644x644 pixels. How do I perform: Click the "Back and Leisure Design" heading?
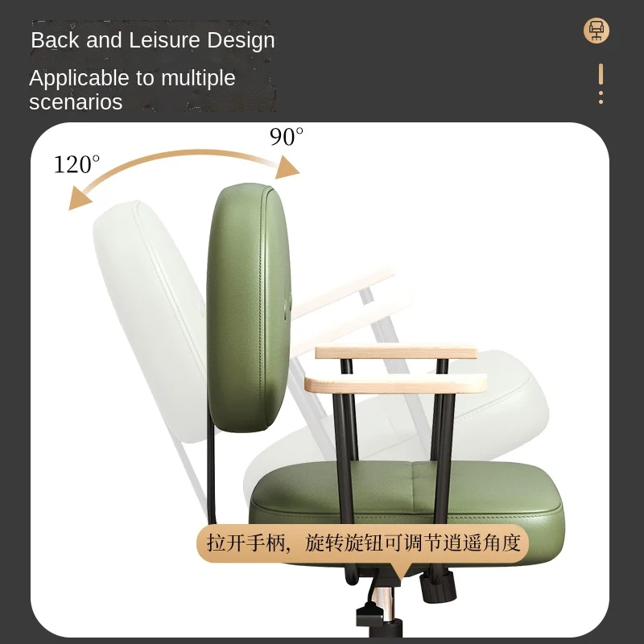tap(153, 40)
